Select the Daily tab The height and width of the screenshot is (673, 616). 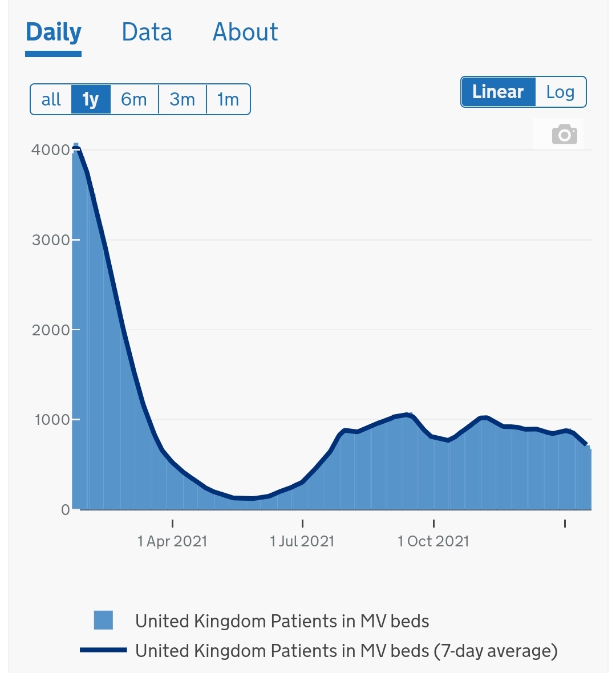[x=54, y=33]
